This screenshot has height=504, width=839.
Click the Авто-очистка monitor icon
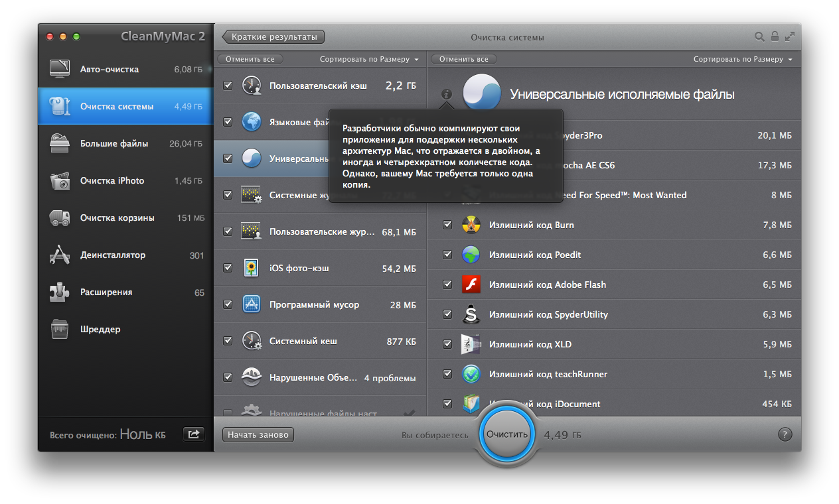click(x=60, y=69)
